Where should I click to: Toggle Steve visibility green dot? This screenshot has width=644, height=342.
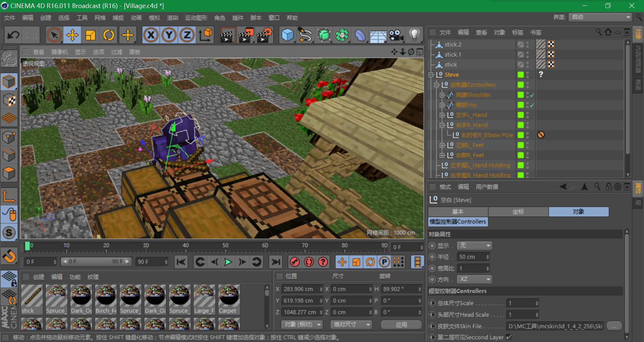pyautogui.click(x=521, y=75)
